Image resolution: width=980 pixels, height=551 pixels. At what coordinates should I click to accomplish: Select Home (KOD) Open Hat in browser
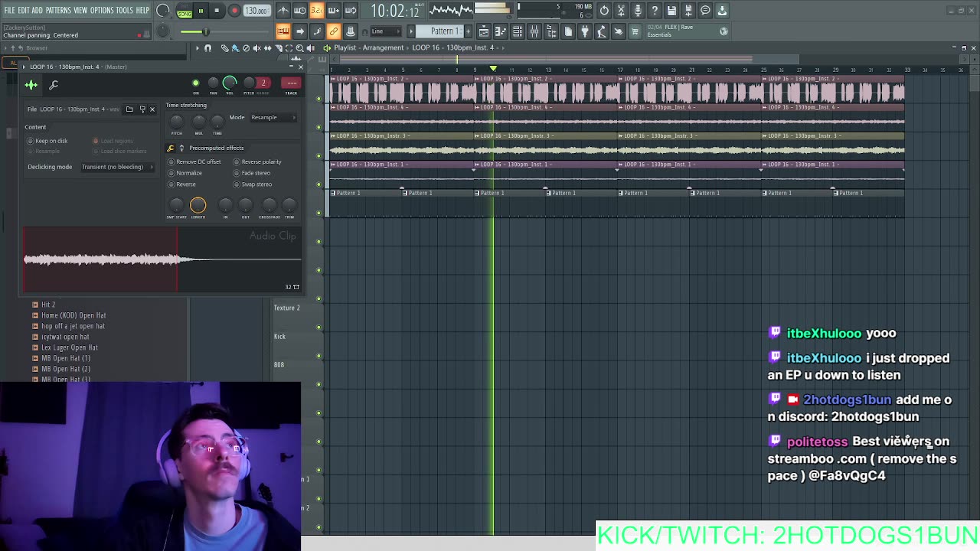point(73,315)
